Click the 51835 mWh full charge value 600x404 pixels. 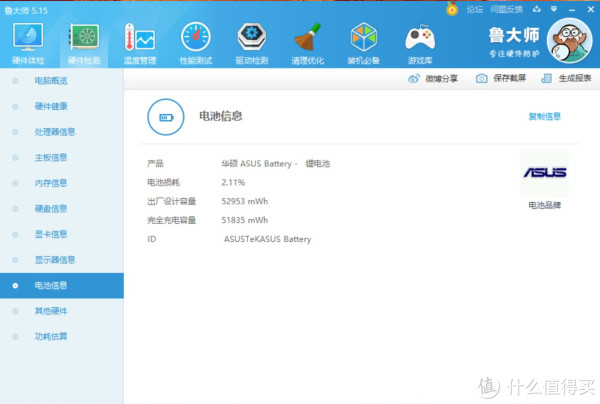click(245, 220)
